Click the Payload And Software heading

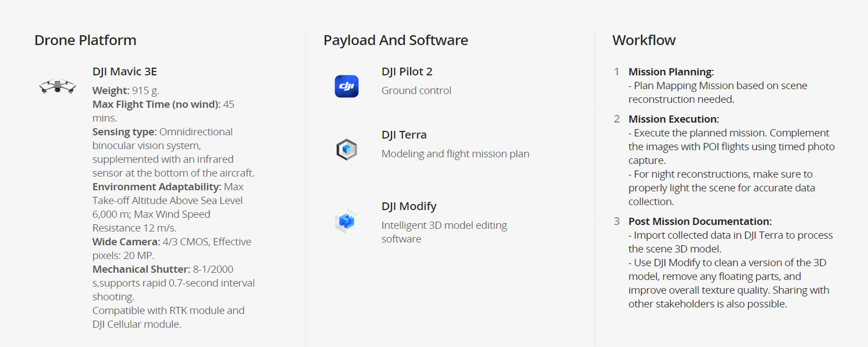tap(395, 40)
